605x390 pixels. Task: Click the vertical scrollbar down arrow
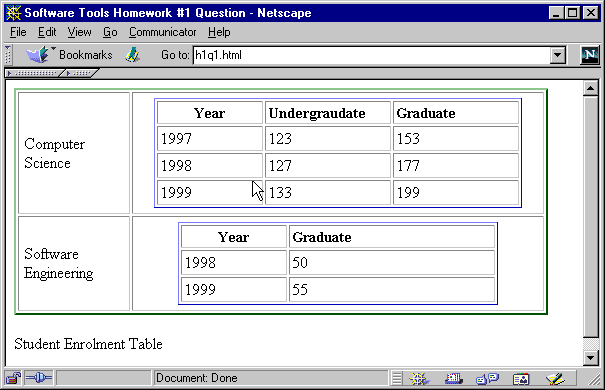click(x=590, y=358)
